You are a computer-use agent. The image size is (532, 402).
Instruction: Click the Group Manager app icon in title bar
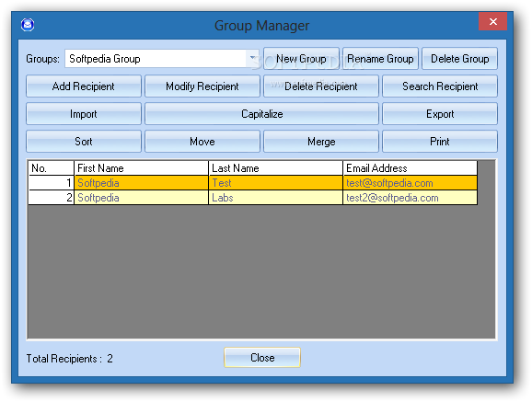(28, 25)
